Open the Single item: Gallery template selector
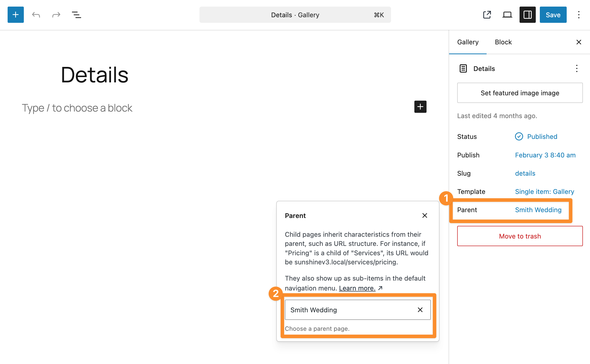Viewport: 590px width, 364px height. 544,192
